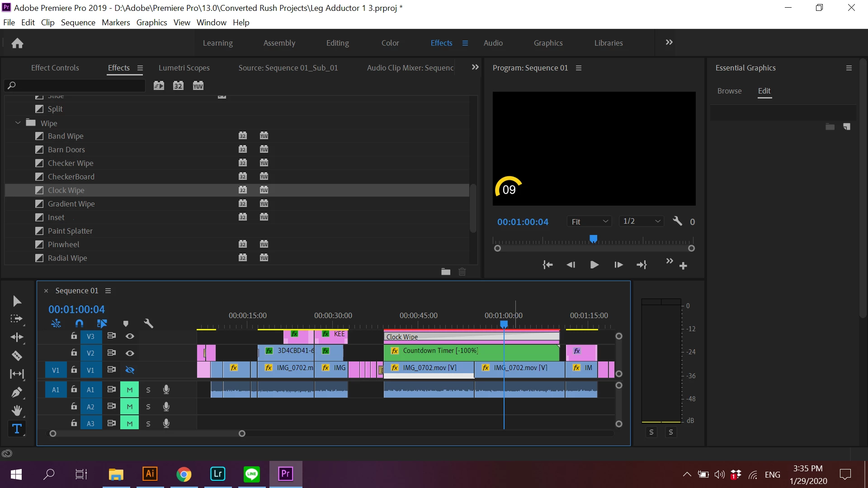The width and height of the screenshot is (868, 488).
Task: Toggle insert sequences as nests
Action: pos(56,324)
